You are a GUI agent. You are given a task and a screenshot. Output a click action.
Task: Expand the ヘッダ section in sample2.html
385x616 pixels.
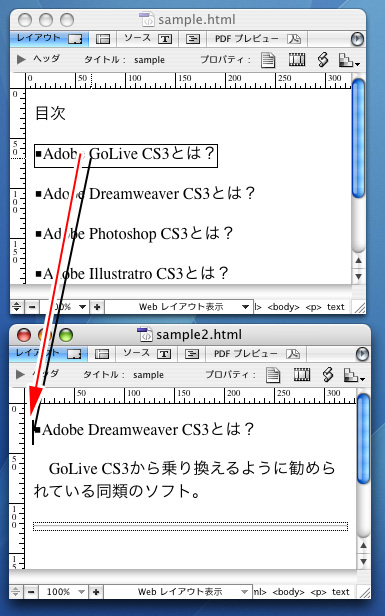(x=20, y=374)
